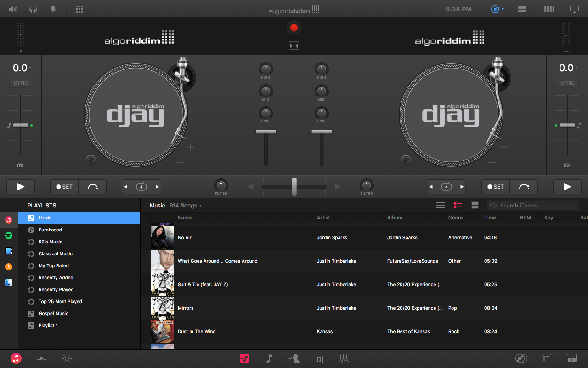
Task: Open the Gospel Music playlist
Action: coord(79,314)
